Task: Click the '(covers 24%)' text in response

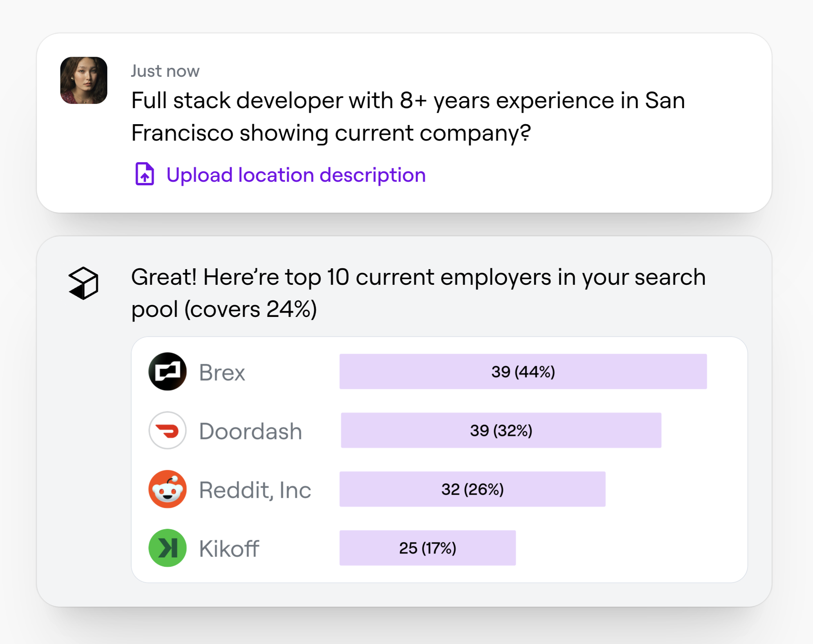Action: (251, 309)
